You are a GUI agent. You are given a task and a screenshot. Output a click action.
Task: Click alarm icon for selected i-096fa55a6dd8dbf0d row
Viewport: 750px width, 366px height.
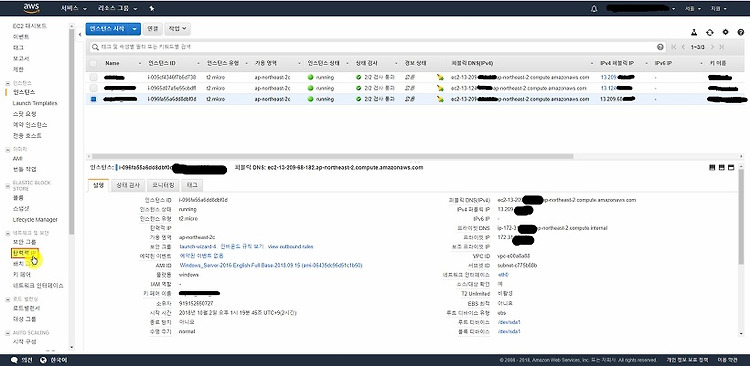pyautogui.click(x=440, y=99)
